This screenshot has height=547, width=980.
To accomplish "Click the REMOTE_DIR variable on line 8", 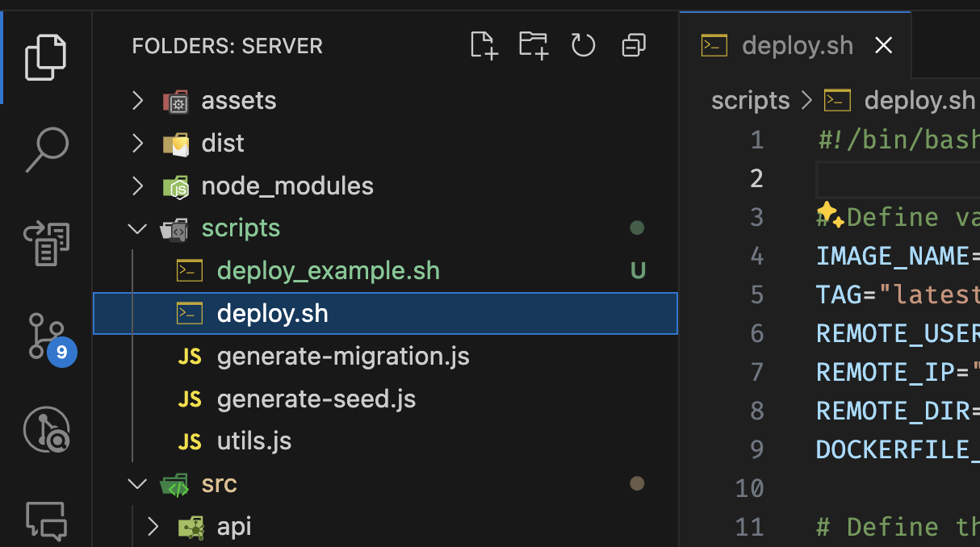I will click(892, 411).
